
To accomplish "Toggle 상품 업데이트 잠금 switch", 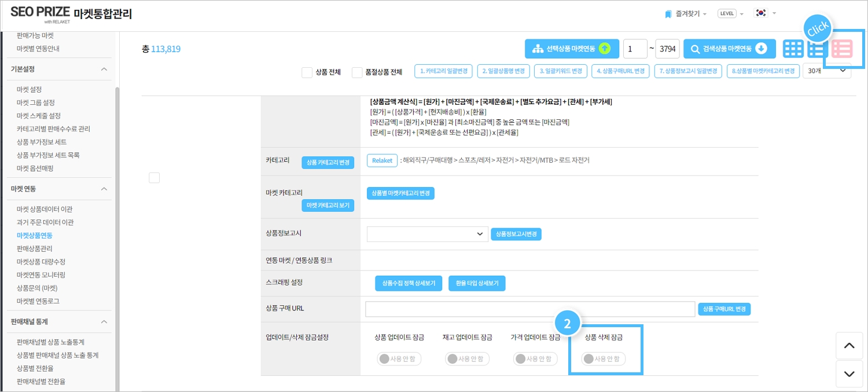I will tap(399, 359).
